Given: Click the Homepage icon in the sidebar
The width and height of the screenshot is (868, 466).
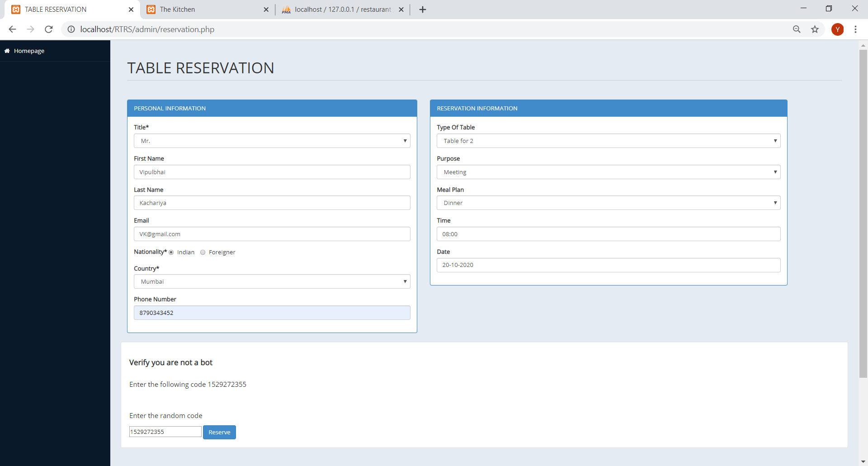Looking at the screenshot, I should pos(7,50).
